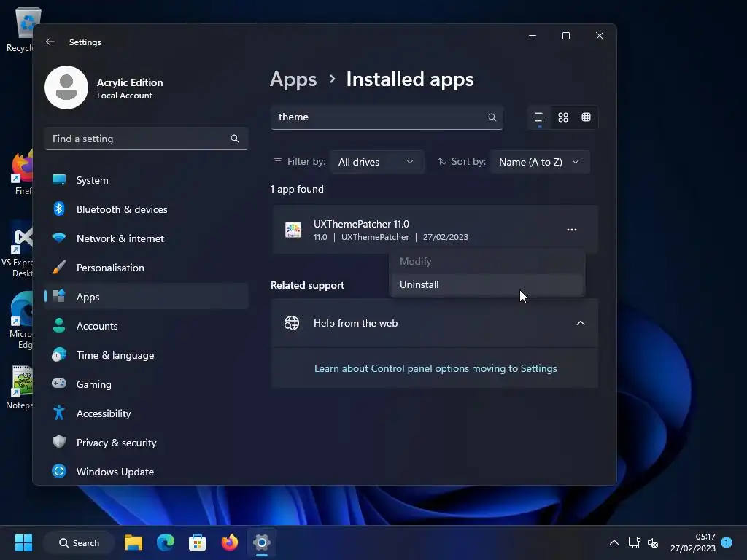Click the '1 app found' text
Screen dimensions: 747x560
[x=297, y=189]
